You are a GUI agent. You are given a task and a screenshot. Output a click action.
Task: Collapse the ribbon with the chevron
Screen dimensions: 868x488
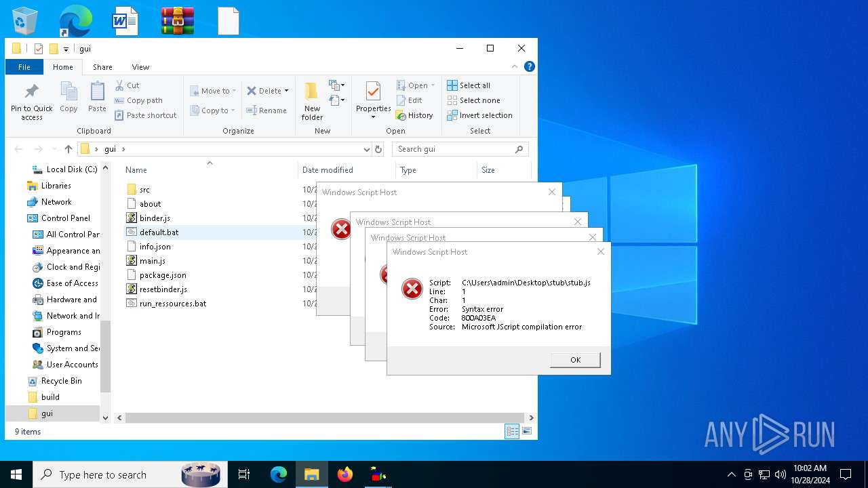[515, 66]
